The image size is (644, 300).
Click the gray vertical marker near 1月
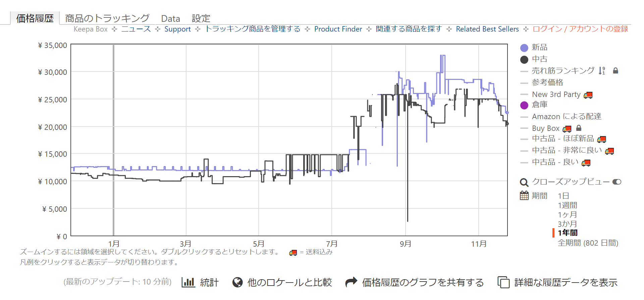click(x=113, y=140)
